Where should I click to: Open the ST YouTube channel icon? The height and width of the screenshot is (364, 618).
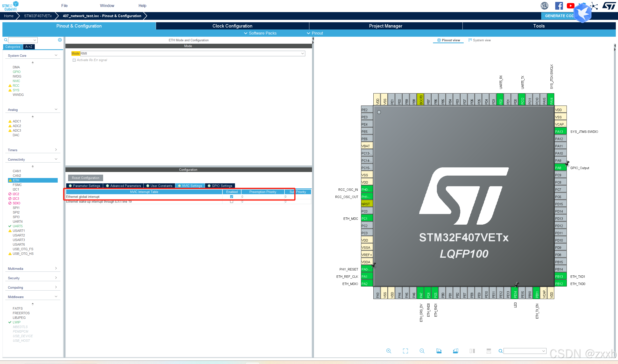coord(570,6)
